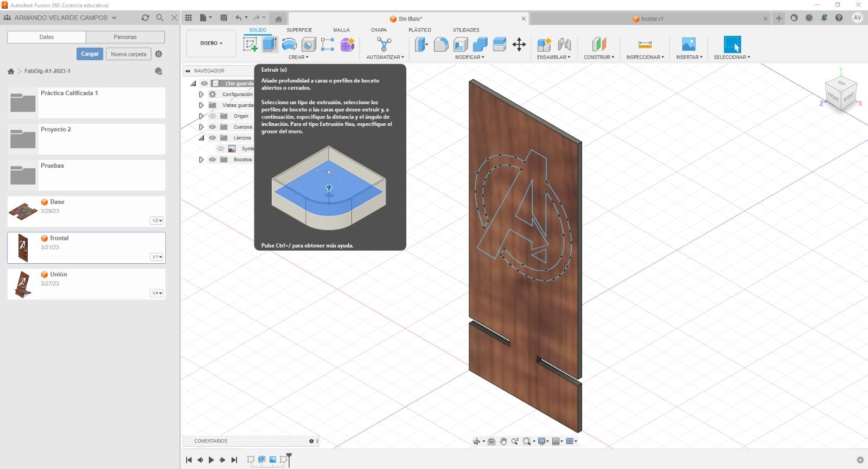Viewport: 868px width, 469px height.
Task: Pick the Hole tool
Action: 309,45
